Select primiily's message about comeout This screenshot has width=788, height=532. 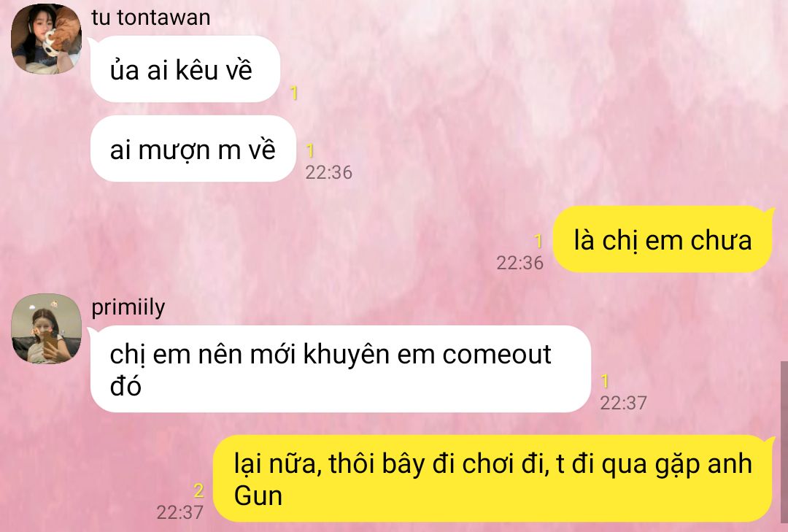pyautogui.click(x=340, y=369)
